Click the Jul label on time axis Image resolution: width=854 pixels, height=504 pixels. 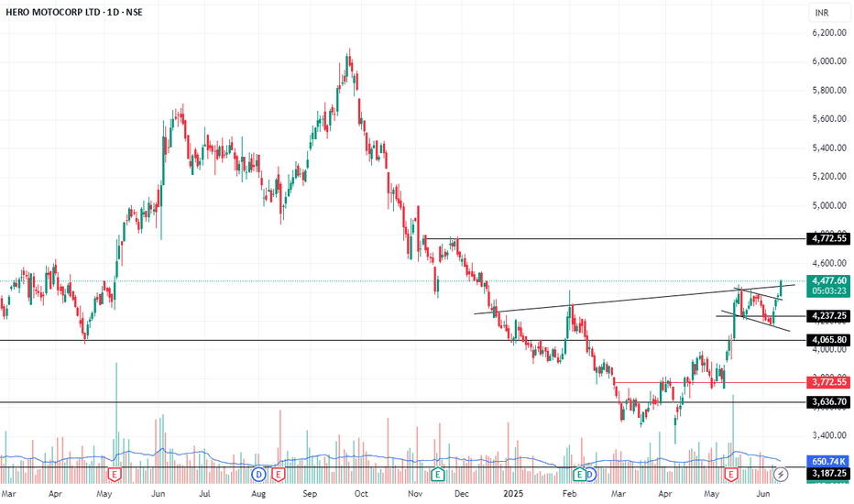pos(204,494)
